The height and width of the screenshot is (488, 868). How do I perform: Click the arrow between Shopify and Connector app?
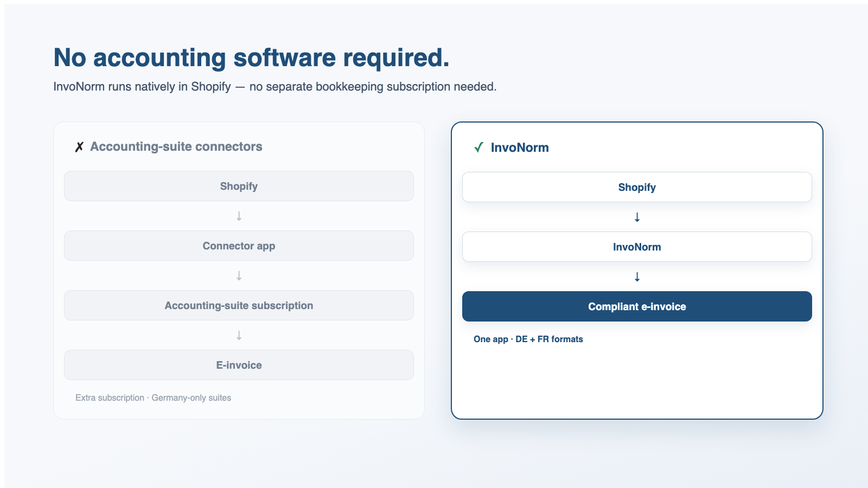[x=239, y=216]
